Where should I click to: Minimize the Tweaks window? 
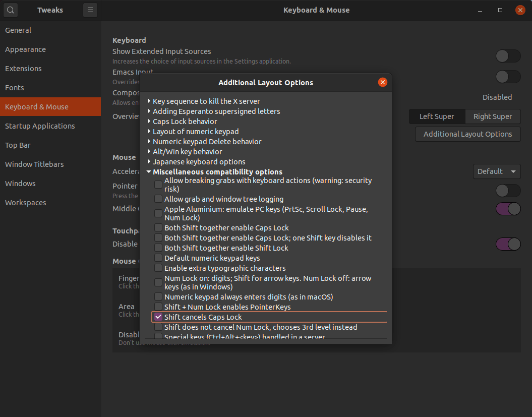click(x=481, y=10)
